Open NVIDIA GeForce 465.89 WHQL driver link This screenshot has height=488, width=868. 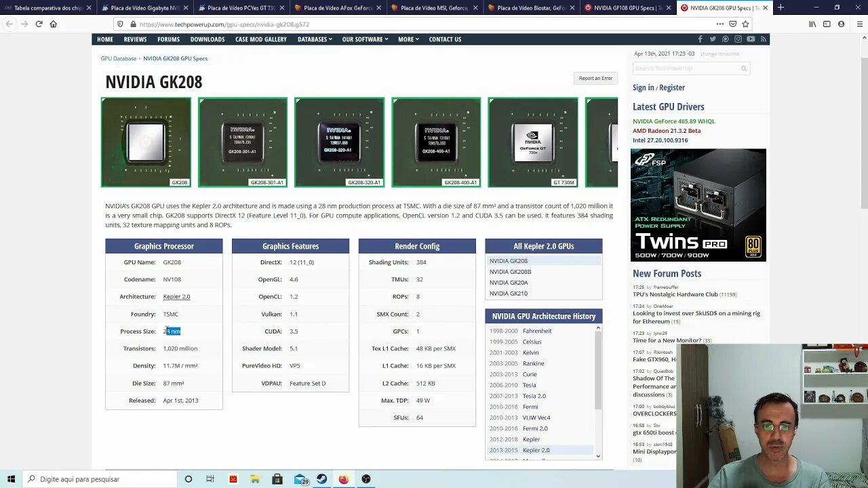(x=673, y=121)
